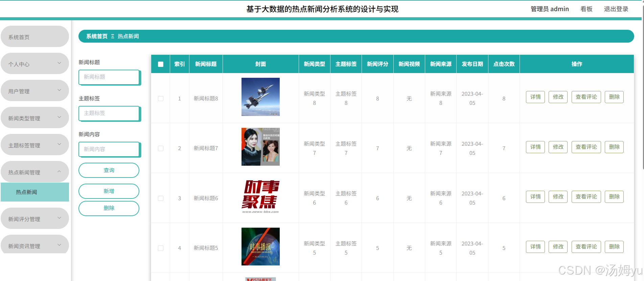
Task: Open 详情 for 新闻标题6
Action: click(x=535, y=197)
